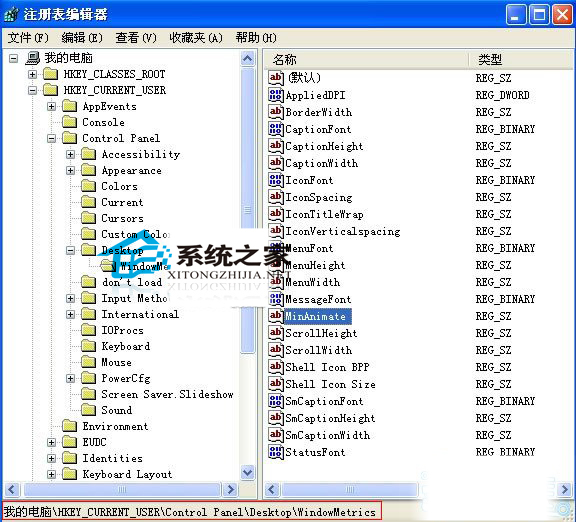Collapse the My Computer root node
The image size is (576, 522).
coord(14,58)
